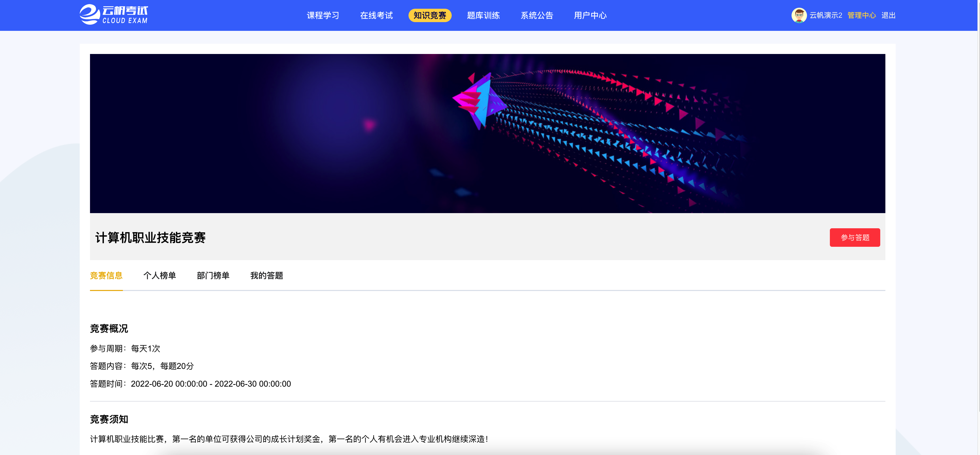Image resolution: width=980 pixels, height=455 pixels.
Task: Click the text 答题内容：每次5，每题20分
Action: point(142,366)
